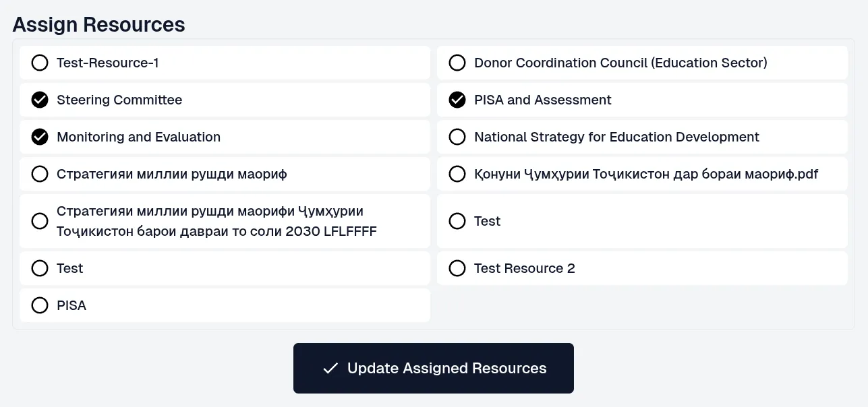868x407 pixels.
Task: Uncheck the Steering Committee resource
Action: [x=40, y=100]
